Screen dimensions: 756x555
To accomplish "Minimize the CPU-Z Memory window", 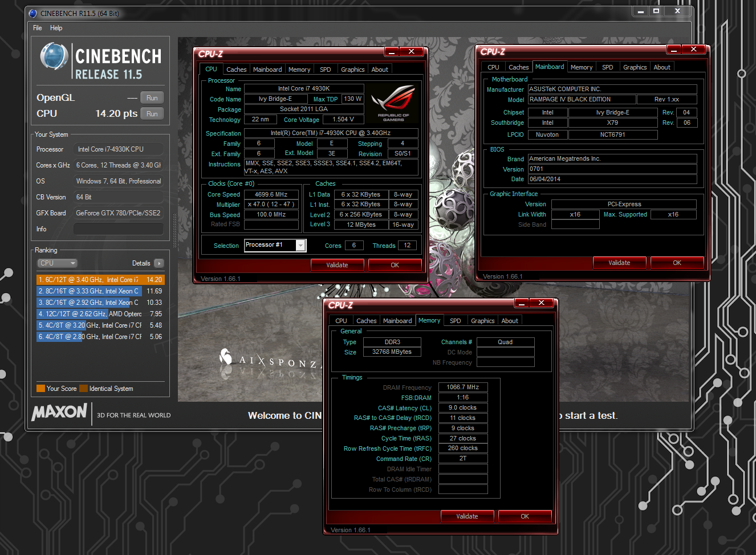I will click(x=522, y=303).
